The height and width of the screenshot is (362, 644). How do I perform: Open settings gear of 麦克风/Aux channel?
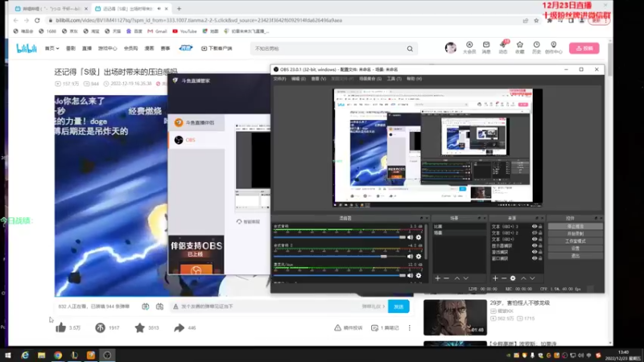click(x=419, y=275)
